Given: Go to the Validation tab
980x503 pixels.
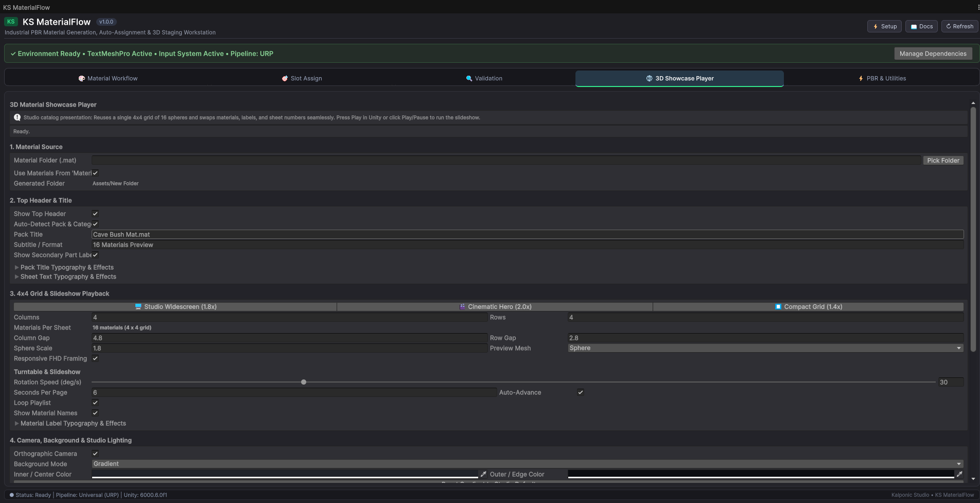Looking at the screenshot, I should (x=484, y=78).
